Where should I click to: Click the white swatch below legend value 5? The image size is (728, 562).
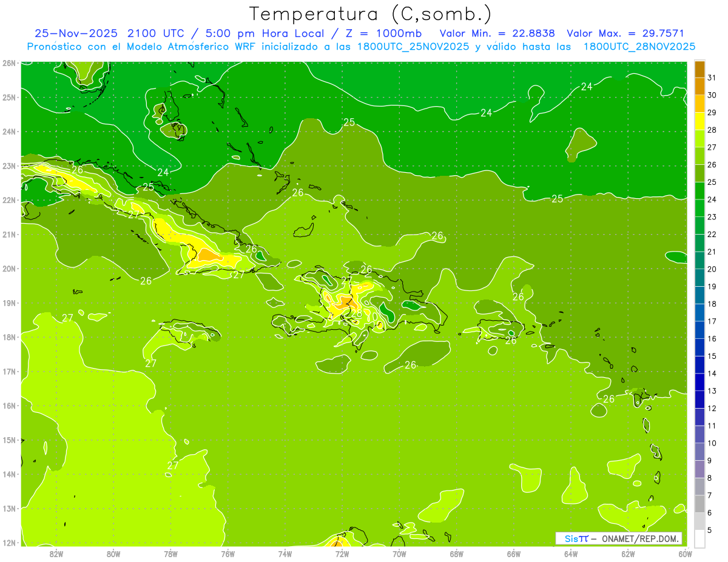coord(699,538)
